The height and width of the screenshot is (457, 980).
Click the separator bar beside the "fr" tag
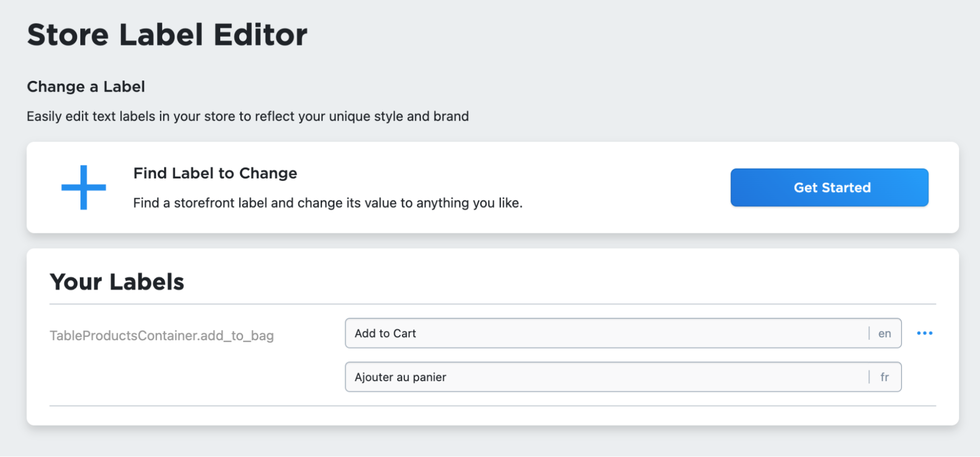pos(869,377)
